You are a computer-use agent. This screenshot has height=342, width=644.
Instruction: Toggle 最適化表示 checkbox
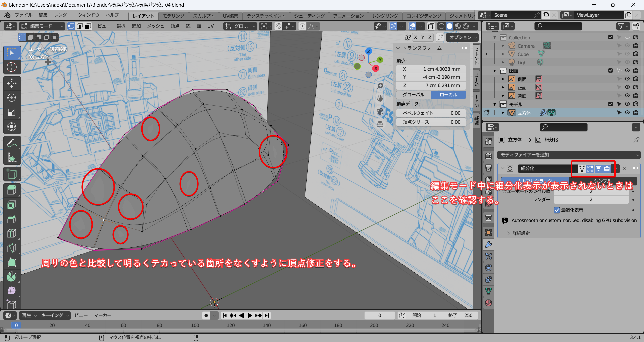557,210
